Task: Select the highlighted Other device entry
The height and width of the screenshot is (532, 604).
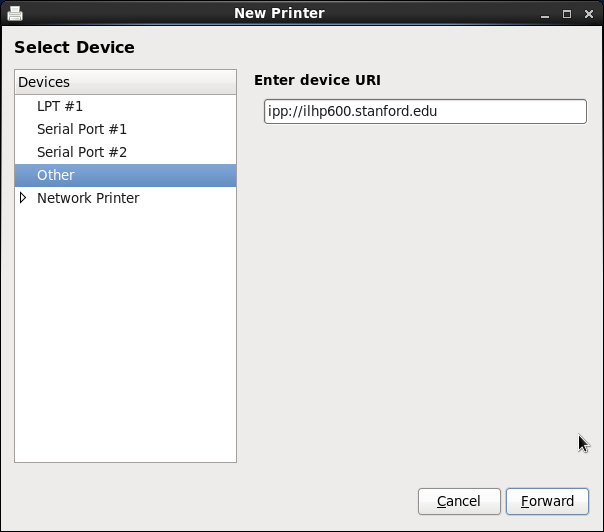Action: coord(56,175)
